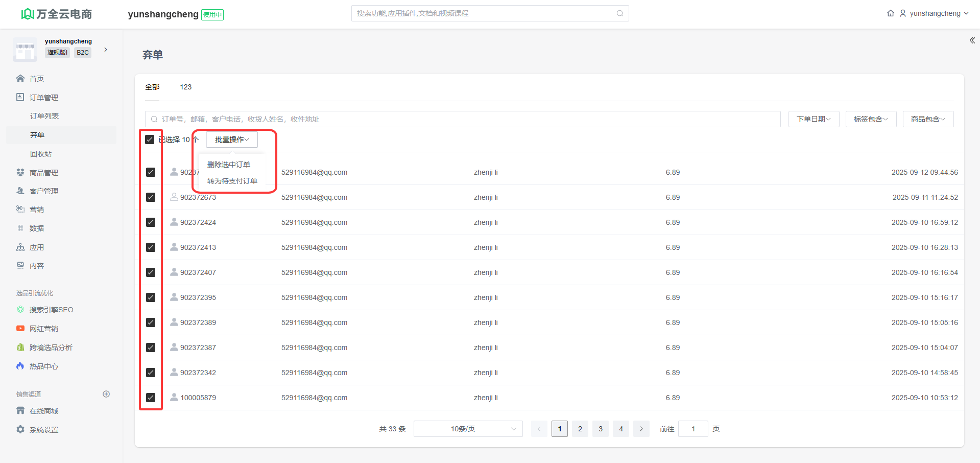The width and height of the screenshot is (980, 463).
Task: Choose 删除选中订单 from batch menu
Action: point(229,165)
